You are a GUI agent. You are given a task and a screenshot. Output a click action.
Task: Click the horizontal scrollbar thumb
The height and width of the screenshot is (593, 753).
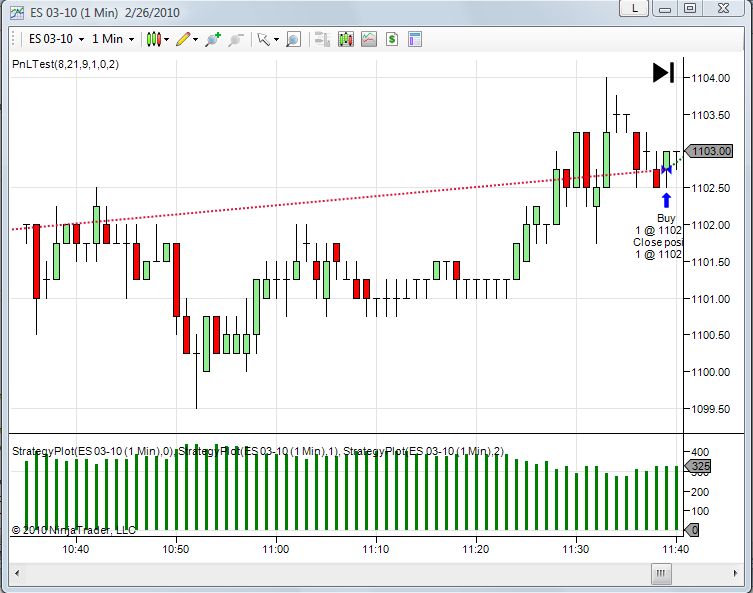coord(661,573)
